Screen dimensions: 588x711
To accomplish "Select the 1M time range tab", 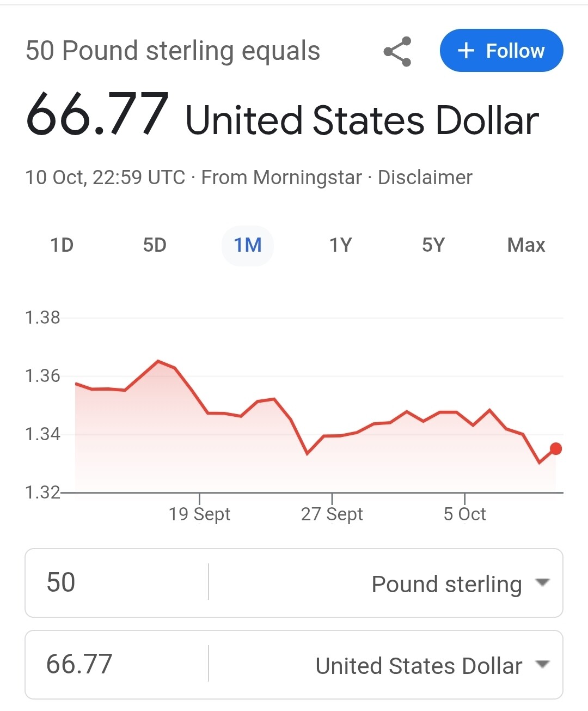I will [x=248, y=245].
